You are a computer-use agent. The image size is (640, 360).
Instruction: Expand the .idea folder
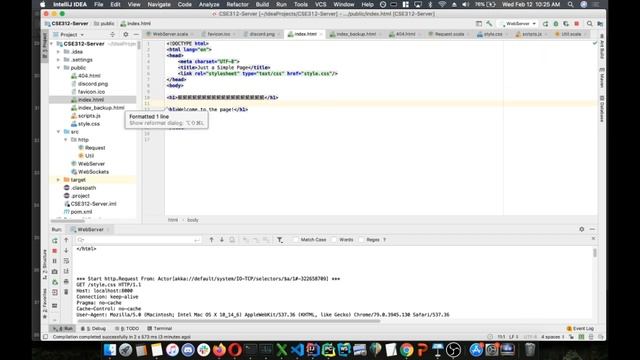click(x=58, y=52)
